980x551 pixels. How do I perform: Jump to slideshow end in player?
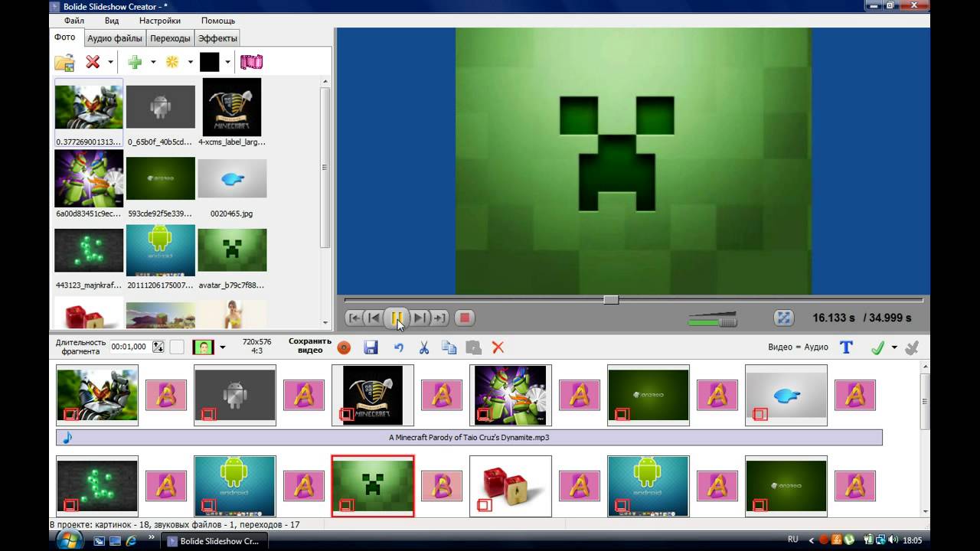point(439,318)
